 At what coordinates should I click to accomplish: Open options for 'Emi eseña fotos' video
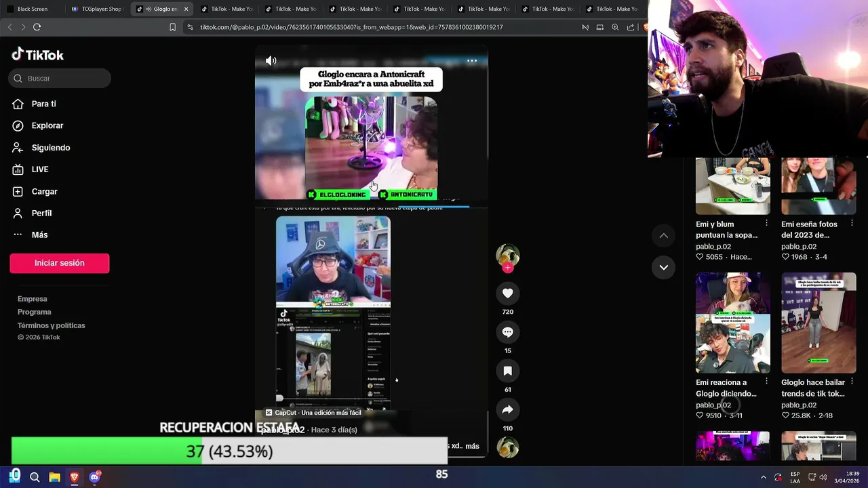click(852, 224)
